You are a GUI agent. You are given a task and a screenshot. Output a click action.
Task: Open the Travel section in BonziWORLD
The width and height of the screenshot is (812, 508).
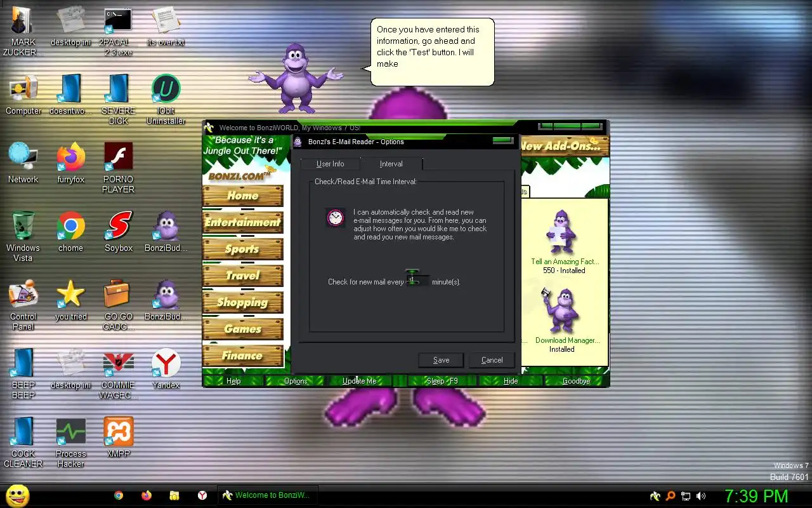(242, 276)
